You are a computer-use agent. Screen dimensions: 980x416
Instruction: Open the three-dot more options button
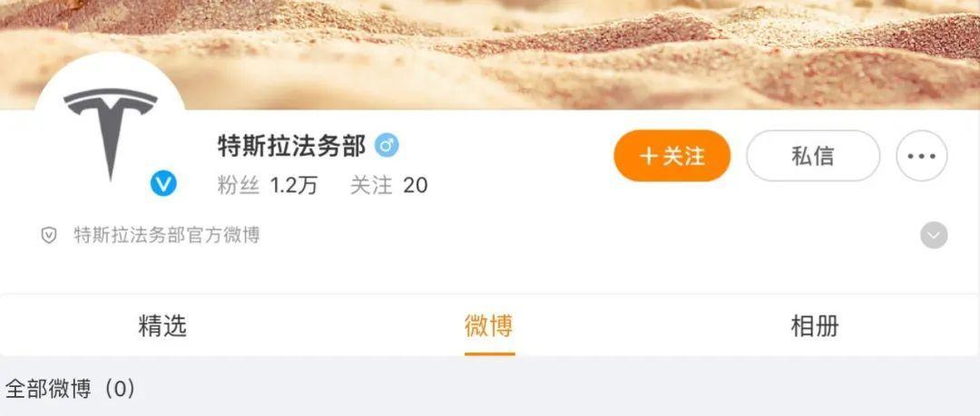[x=922, y=156]
